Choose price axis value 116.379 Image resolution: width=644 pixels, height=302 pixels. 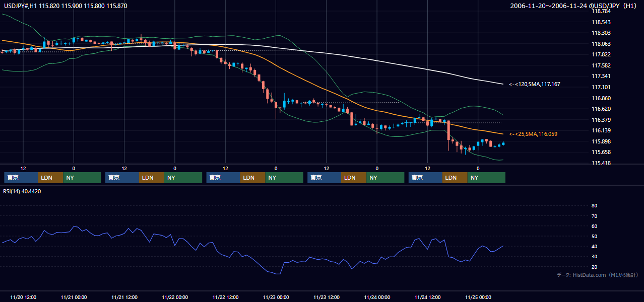click(x=601, y=120)
